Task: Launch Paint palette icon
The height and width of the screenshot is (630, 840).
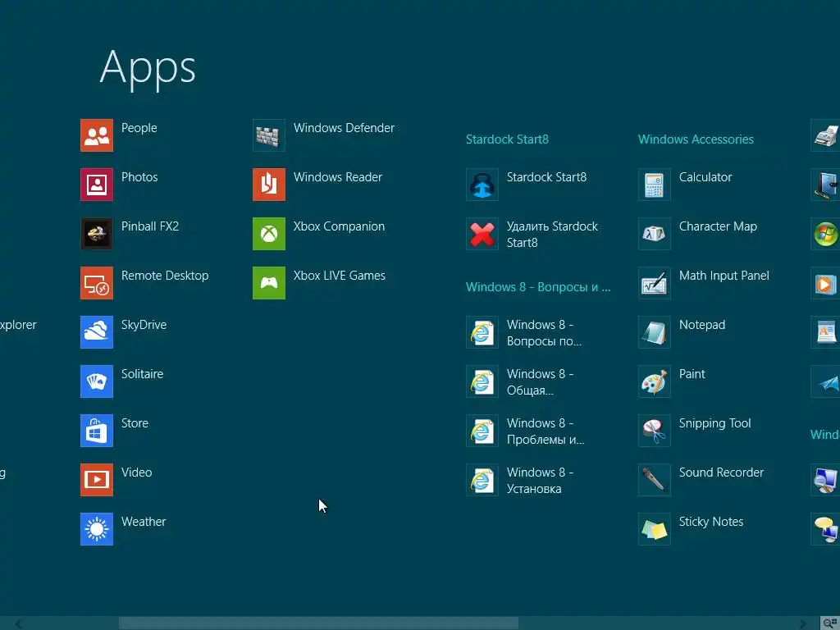Action: click(x=654, y=381)
